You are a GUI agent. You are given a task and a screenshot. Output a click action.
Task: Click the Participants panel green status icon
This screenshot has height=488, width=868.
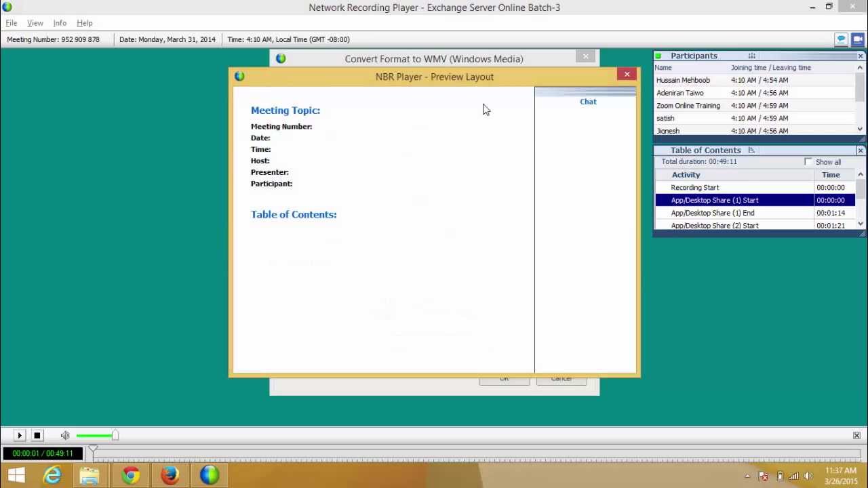tap(658, 56)
